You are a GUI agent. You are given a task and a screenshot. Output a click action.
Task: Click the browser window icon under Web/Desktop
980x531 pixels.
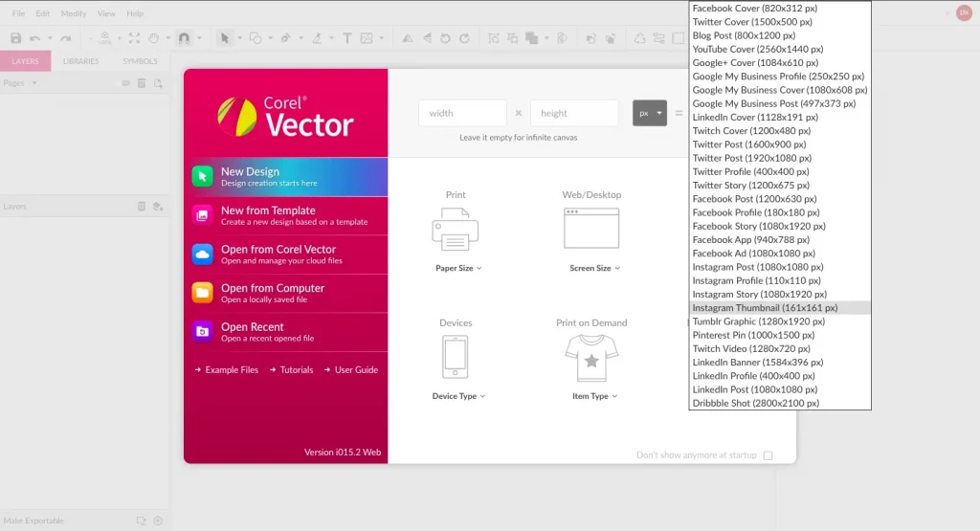click(x=591, y=229)
